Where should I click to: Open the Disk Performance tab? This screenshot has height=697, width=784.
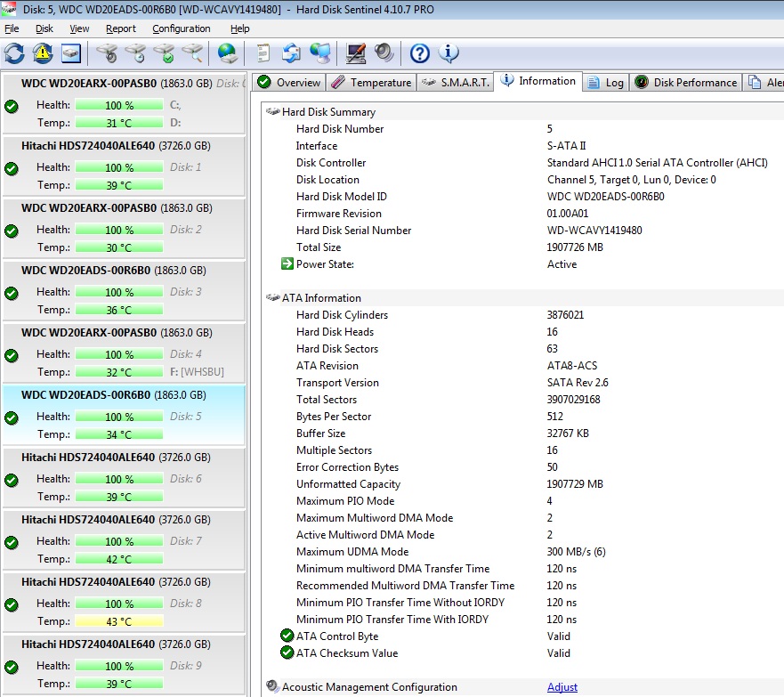tap(686, 83)
